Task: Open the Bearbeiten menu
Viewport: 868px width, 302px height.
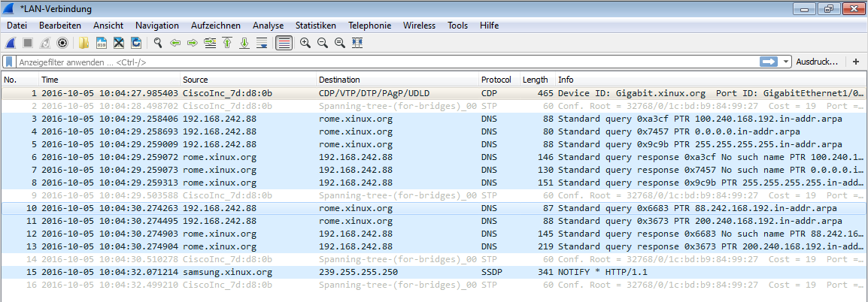Action: (59, 26)
